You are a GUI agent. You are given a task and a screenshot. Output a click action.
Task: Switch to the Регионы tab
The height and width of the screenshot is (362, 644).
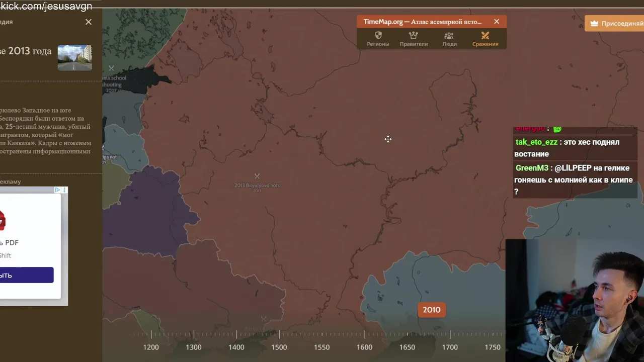[378, 39]
